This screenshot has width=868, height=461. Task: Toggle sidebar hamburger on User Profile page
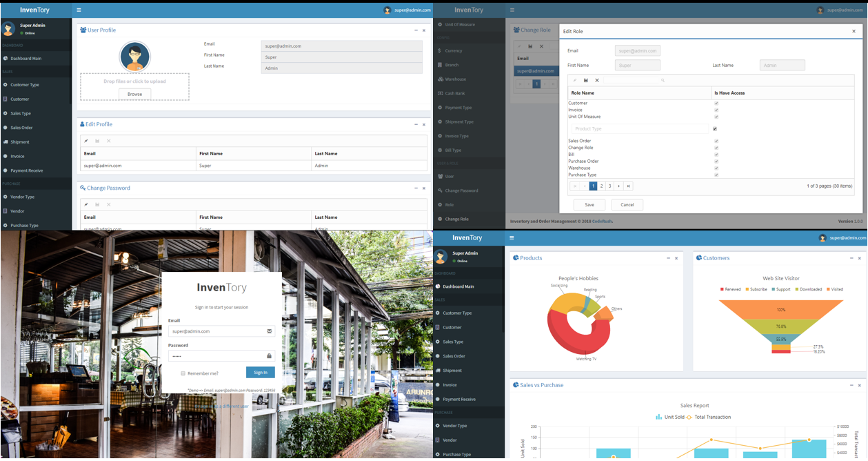pos(79,10)
